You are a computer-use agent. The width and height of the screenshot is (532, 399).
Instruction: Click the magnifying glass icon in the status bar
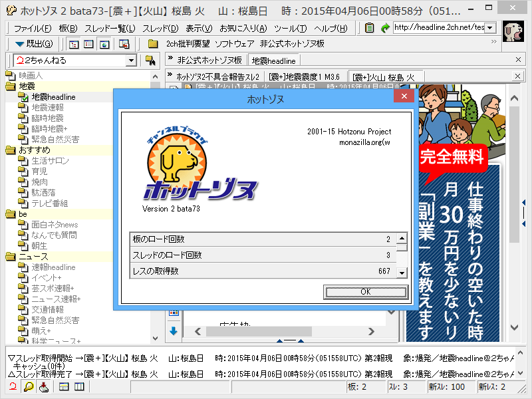(x=29, y=388)
